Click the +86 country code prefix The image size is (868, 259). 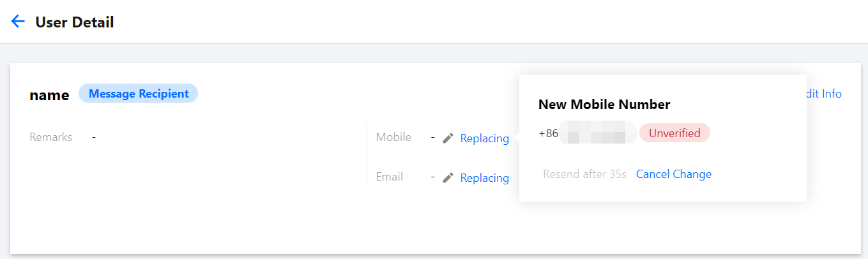pos(548,134)
